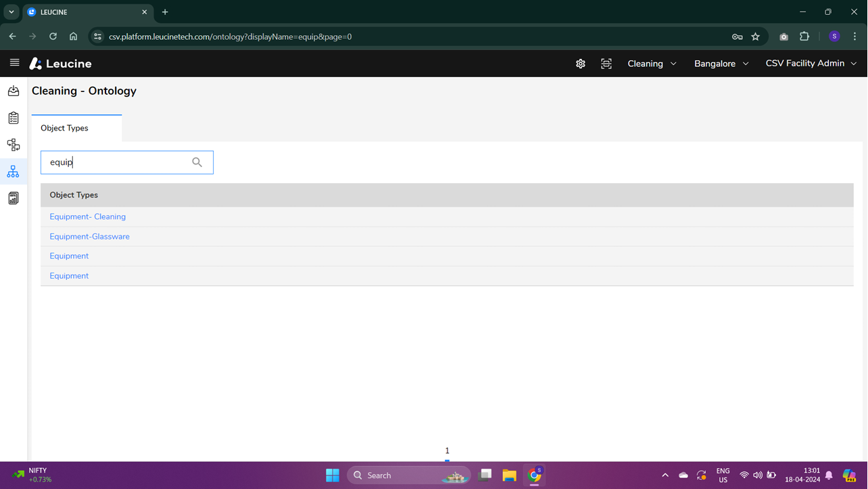Viewport: 868px width, 489px height.
Task: Open the third row Equipment link
Action: tap(69, 256)
